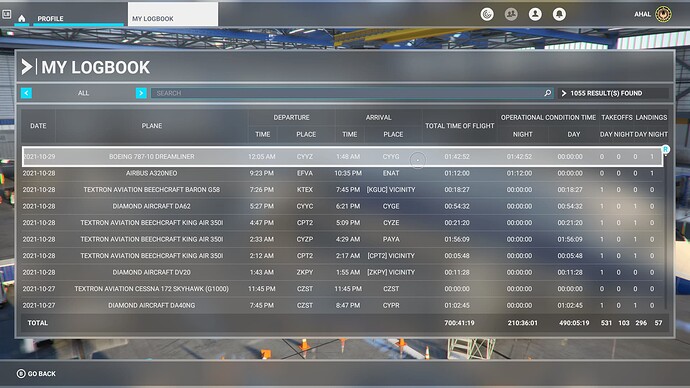The height and width of the screenshot is (388, 690).
Task: Select the Cessna 172 Skyhawk (G1000) entry
Action: [x=342, y=289]
